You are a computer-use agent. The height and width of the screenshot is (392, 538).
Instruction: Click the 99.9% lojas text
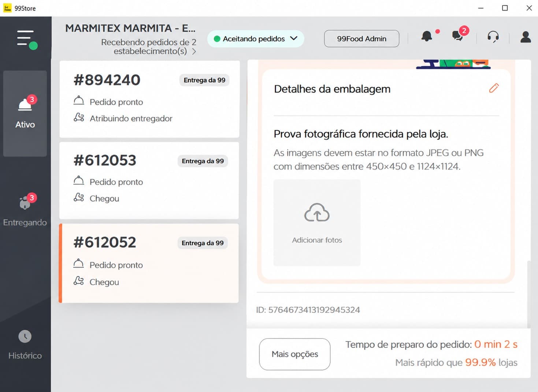491,362
